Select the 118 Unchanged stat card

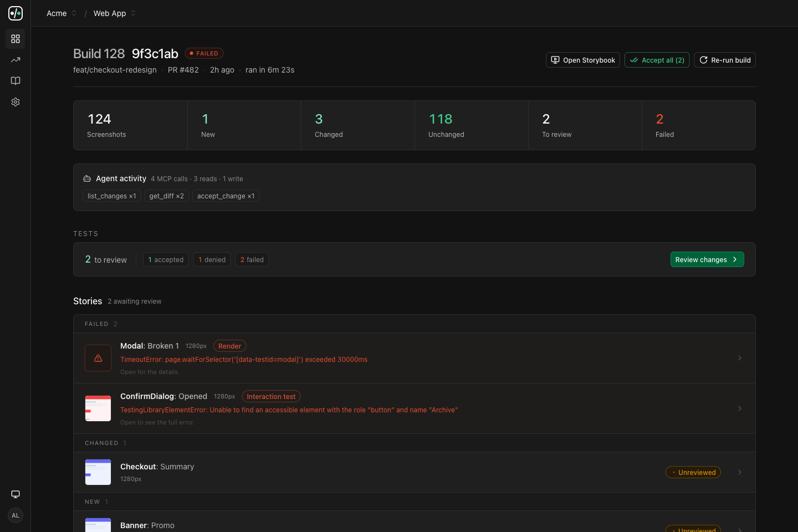pyautogui.click(x=472, y=125)
